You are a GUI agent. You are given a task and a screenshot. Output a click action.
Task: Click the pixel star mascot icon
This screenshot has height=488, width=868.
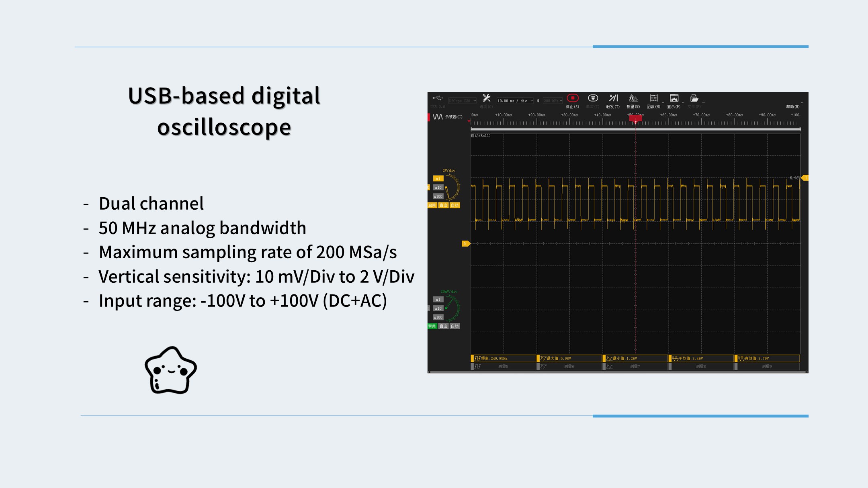pos(171,370)
